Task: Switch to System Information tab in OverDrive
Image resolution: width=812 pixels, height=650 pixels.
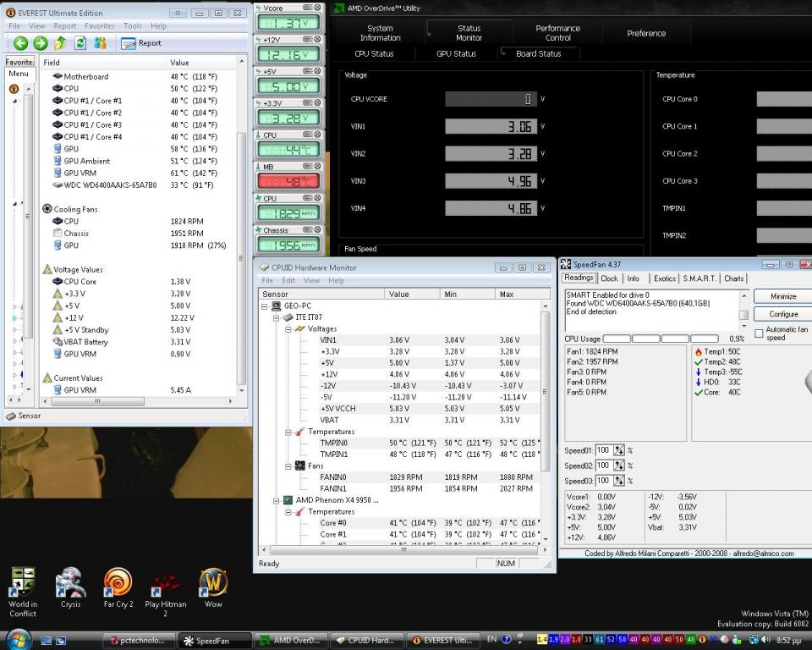Action: [380, 33]
